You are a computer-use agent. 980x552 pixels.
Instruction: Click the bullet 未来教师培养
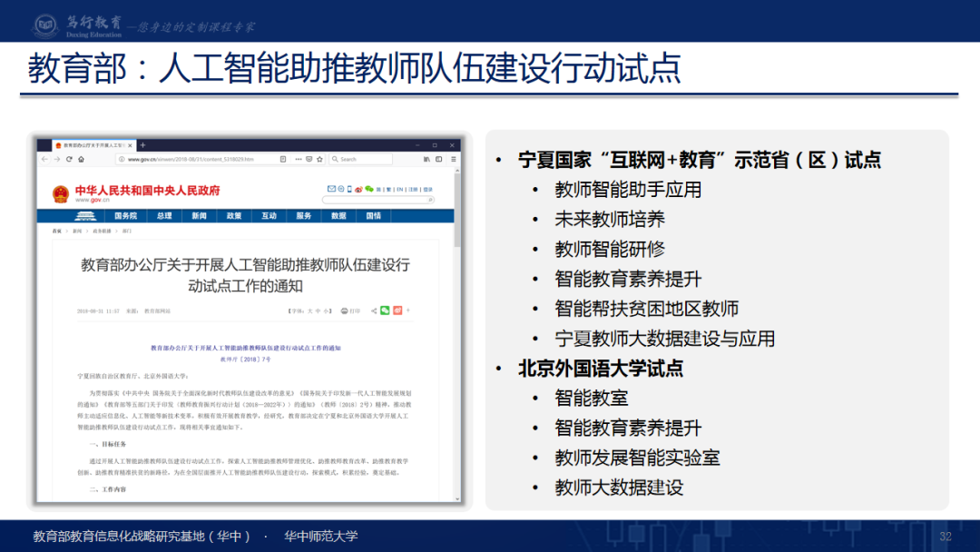tap(610, 220)
